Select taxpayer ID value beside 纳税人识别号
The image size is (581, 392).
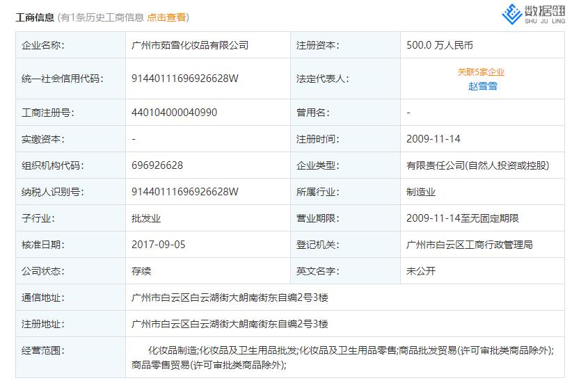pyautogui.click(x=185, y=192)
